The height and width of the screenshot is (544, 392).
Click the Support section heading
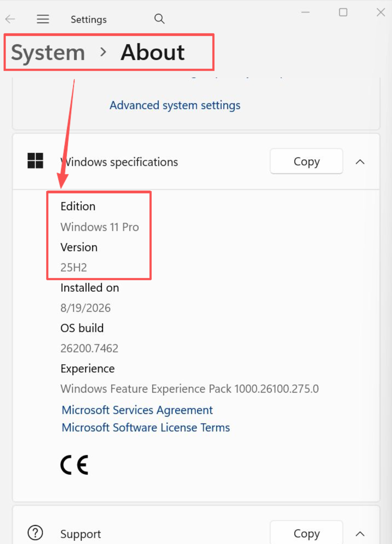pos(81,534)
